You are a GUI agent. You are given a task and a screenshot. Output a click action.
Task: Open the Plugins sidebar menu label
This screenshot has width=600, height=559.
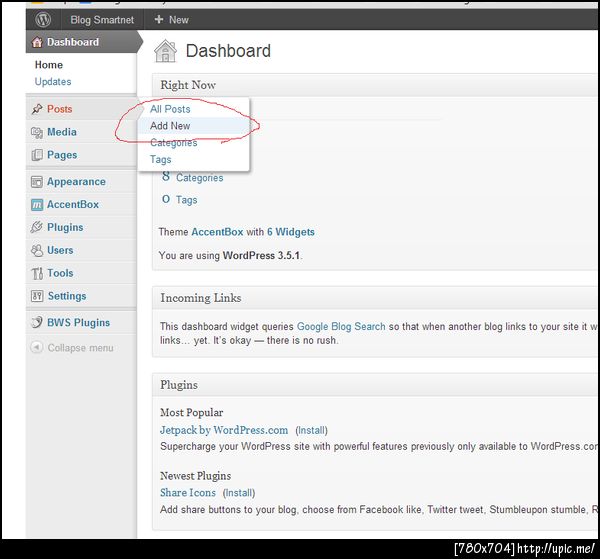point(65,228)
